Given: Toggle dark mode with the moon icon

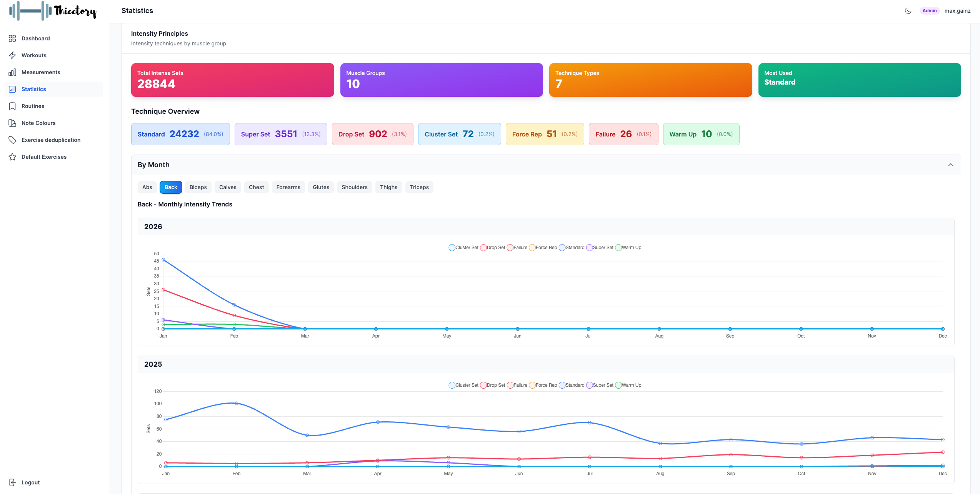Looking at the screenshot, I should pos(908,10).
